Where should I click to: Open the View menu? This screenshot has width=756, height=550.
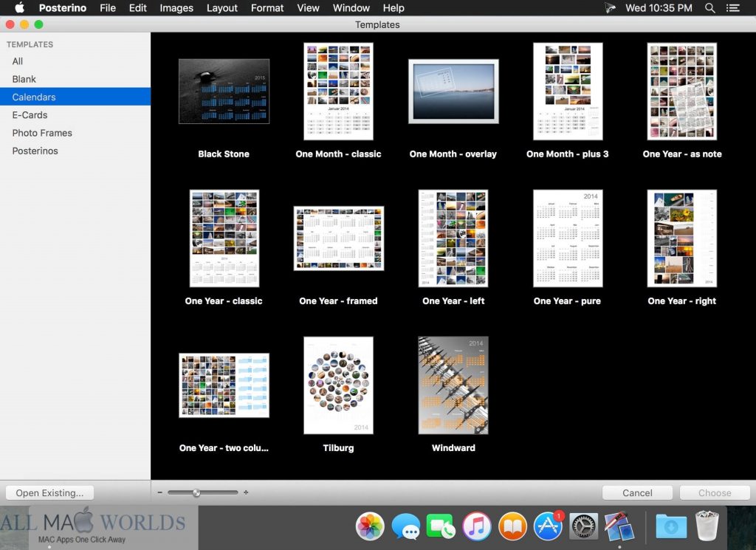[308, 7]
